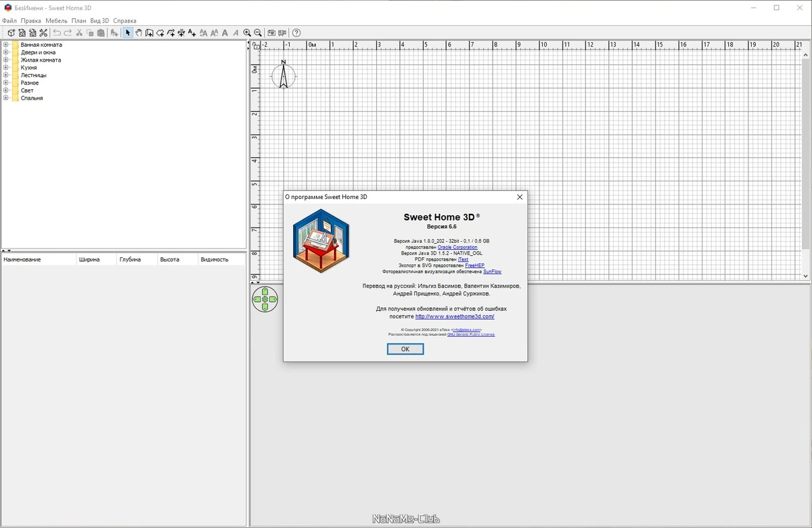Screen dimensions: 812x528
Task: Expand the Кухня folder
Action: click(6, 68)
